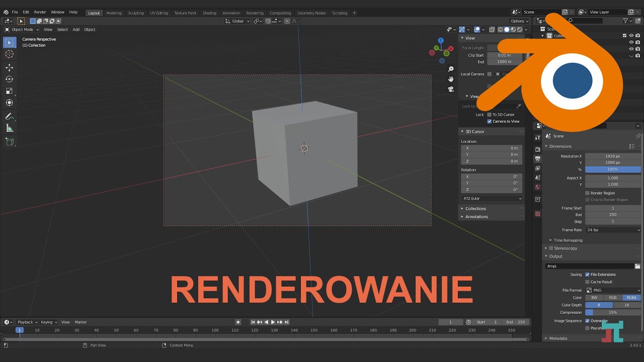Select the Move tool
Viewport: 644px width, 362px height.
pyautogui.click(x=9, y=67)
